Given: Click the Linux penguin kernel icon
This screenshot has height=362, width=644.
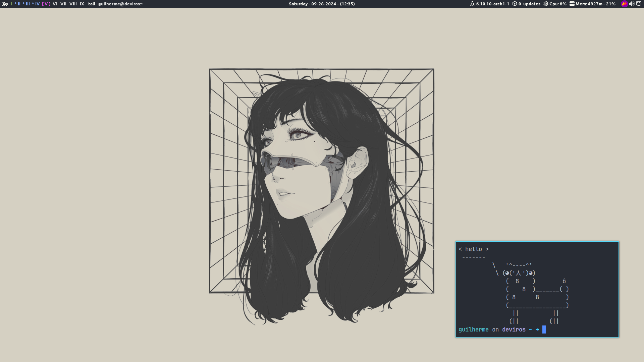Looking at the screenshot, I should [x=472, y=4].
